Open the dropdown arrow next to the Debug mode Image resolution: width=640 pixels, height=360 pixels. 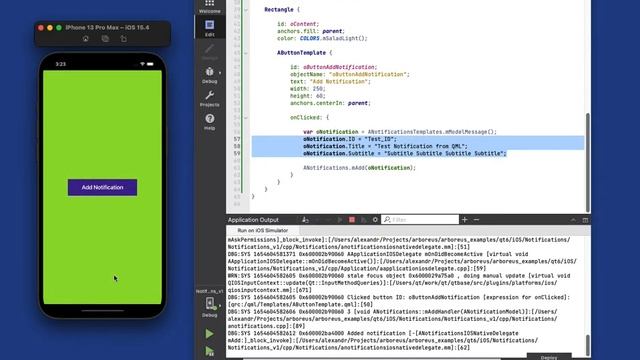point(220,73)
